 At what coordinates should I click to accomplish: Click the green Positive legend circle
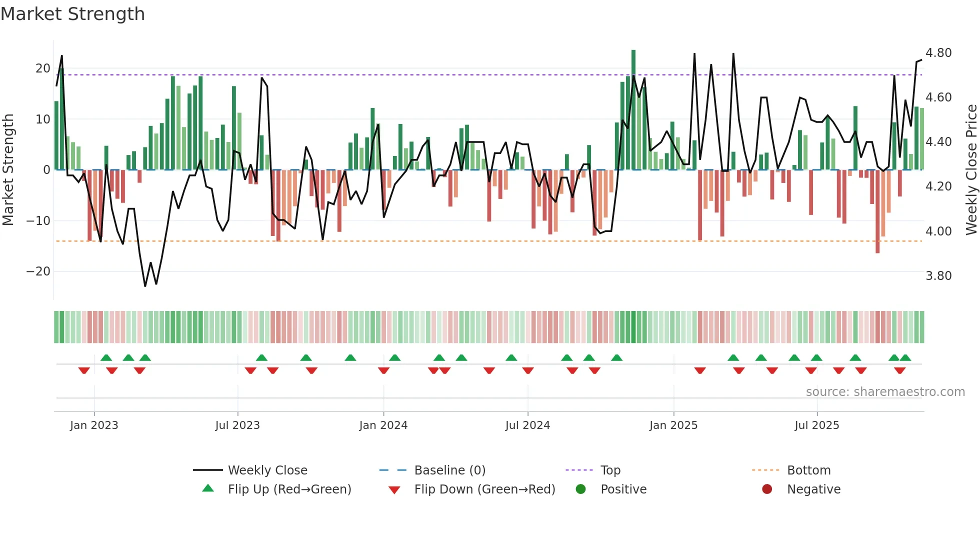(x=580, y=489)
